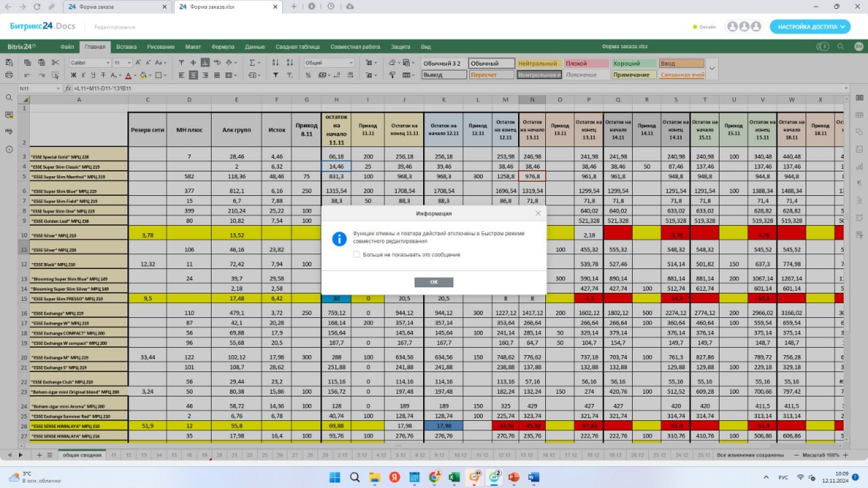
Task: Click the increase font size icon
Action: [x=137, y=62]
